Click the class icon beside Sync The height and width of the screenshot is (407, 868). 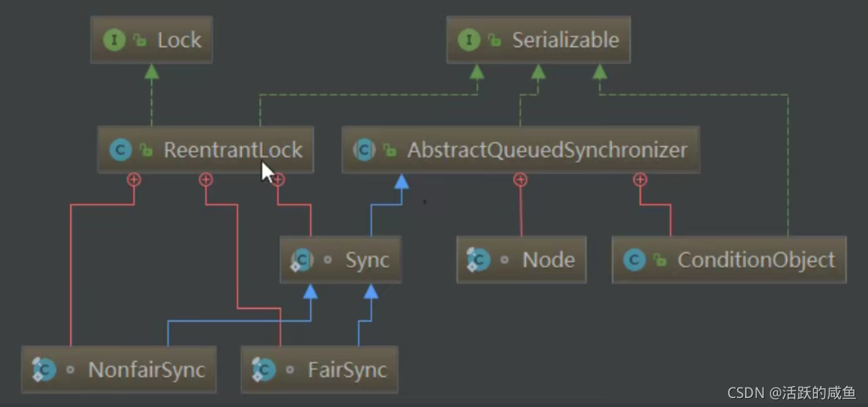coord(303,259)
